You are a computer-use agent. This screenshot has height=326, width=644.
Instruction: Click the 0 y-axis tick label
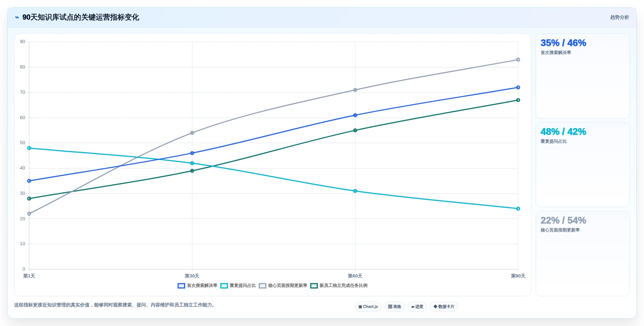click(24, 269)
